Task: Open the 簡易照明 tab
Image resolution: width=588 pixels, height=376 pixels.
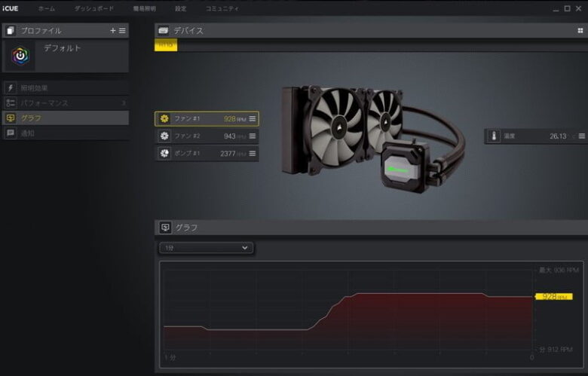Action: pyautogui.click(x=145, y=8)
